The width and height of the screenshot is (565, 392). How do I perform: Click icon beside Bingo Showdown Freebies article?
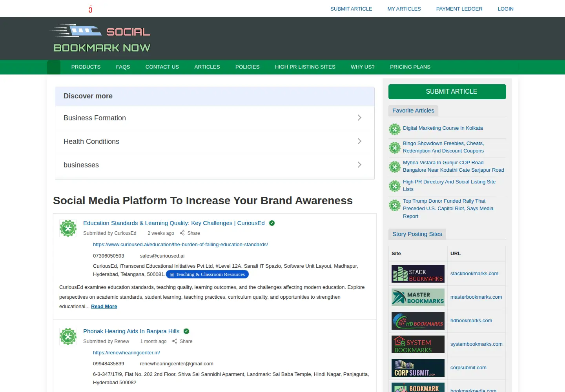395,148
